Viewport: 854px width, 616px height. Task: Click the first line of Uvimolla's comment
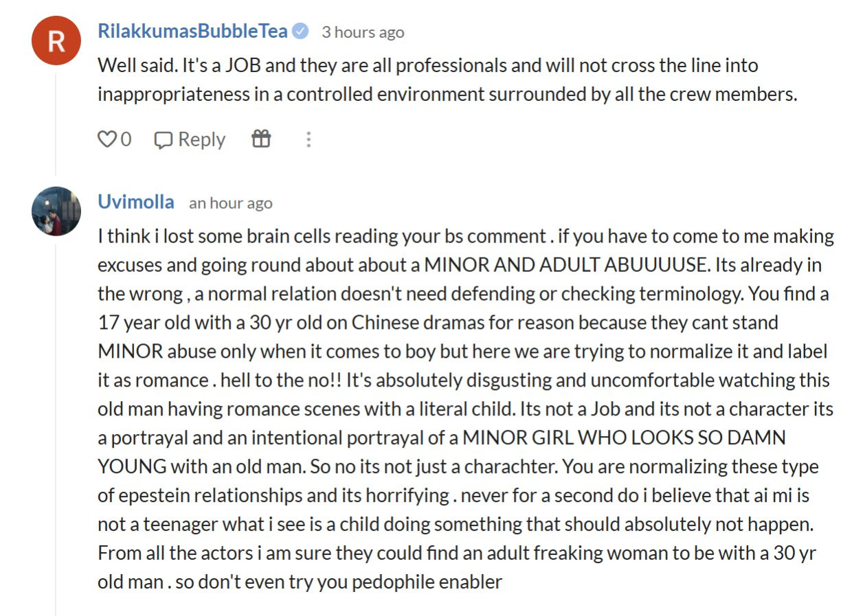pos(466,236)
